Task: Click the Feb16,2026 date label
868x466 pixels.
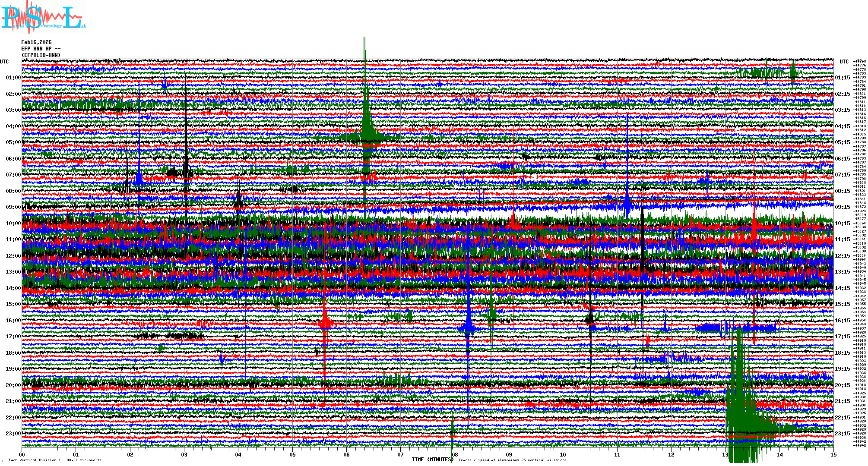Action: click(x=36, y=42)
